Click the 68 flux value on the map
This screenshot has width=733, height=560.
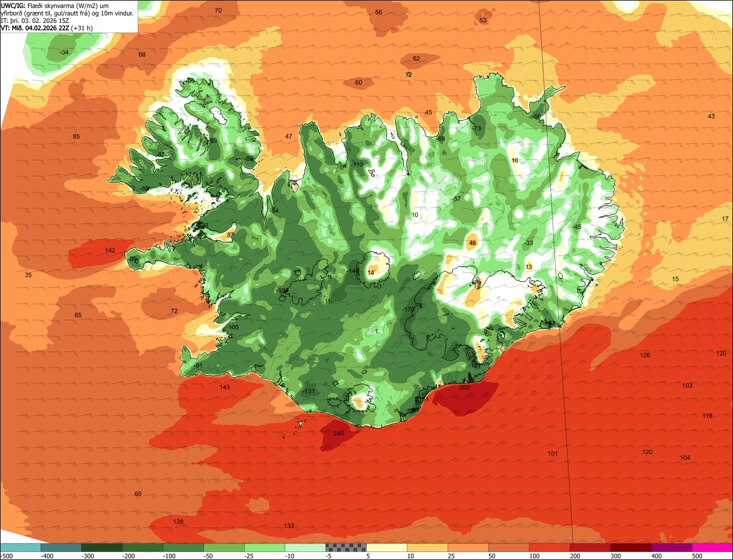pyautogui.click(x=143, y=55)
